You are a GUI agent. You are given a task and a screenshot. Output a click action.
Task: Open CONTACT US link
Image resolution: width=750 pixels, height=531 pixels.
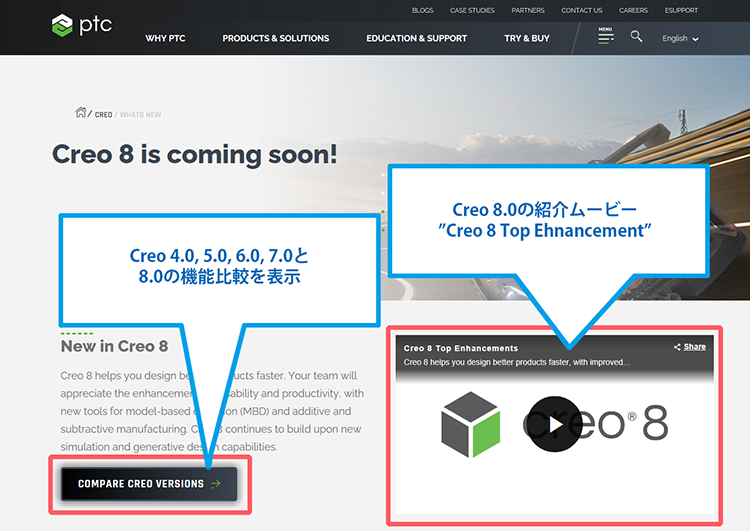coord(582,11)
